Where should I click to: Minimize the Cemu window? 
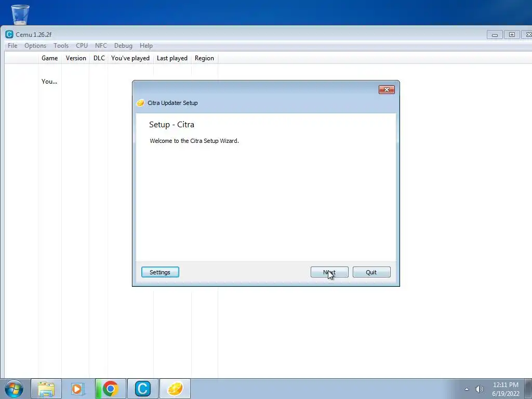coord(495,35)
